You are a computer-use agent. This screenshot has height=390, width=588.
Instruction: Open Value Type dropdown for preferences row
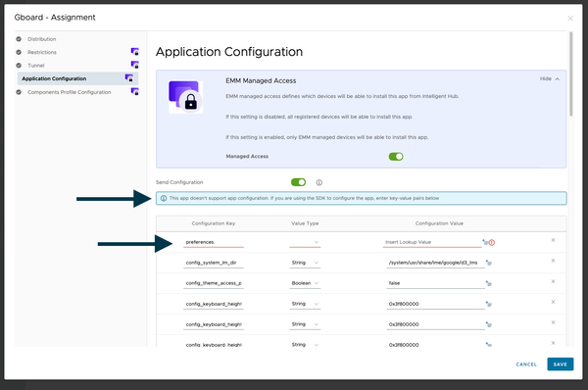click(x=305, y=242)
